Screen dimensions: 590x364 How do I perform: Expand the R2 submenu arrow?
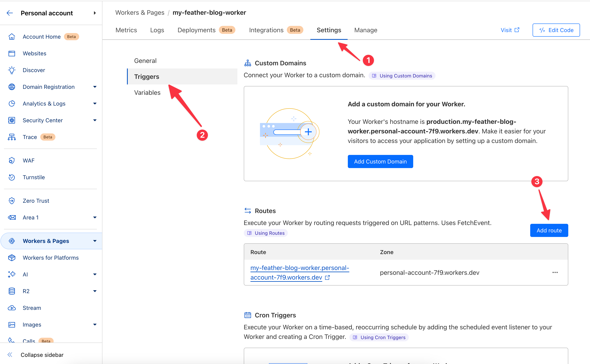point(95,291)
